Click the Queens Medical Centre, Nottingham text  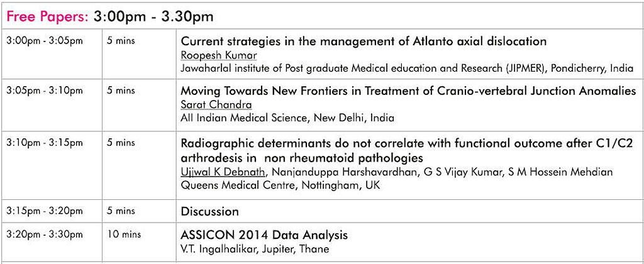(280, 185)
